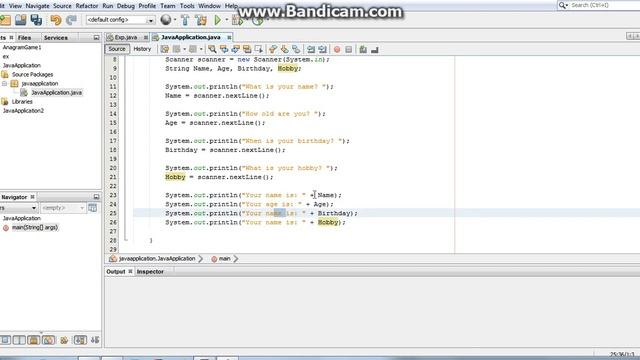The image size is (640, 360).
Task: Click the Last Edit editor toolbar icon
Action: click(164, 49)
